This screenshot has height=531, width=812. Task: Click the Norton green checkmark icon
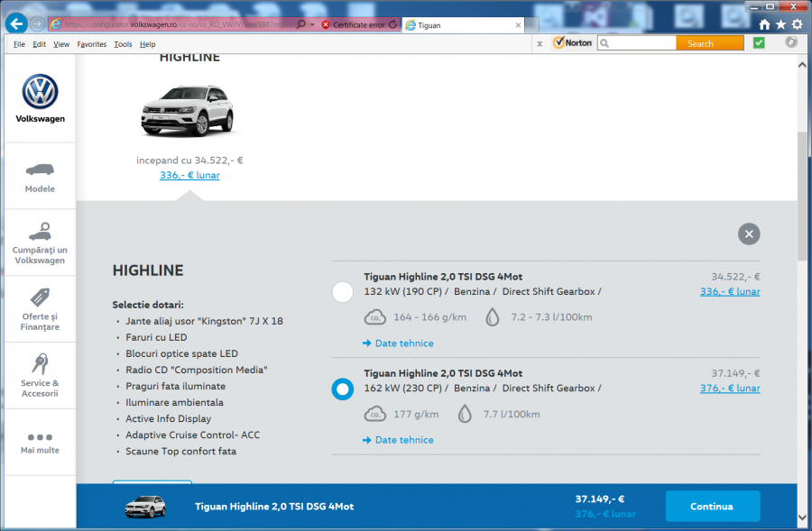[759, 42]
